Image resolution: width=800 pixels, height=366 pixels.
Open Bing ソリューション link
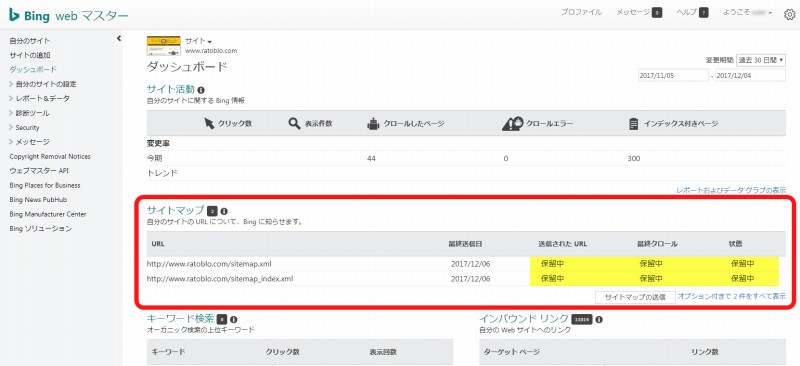point(41,229)
